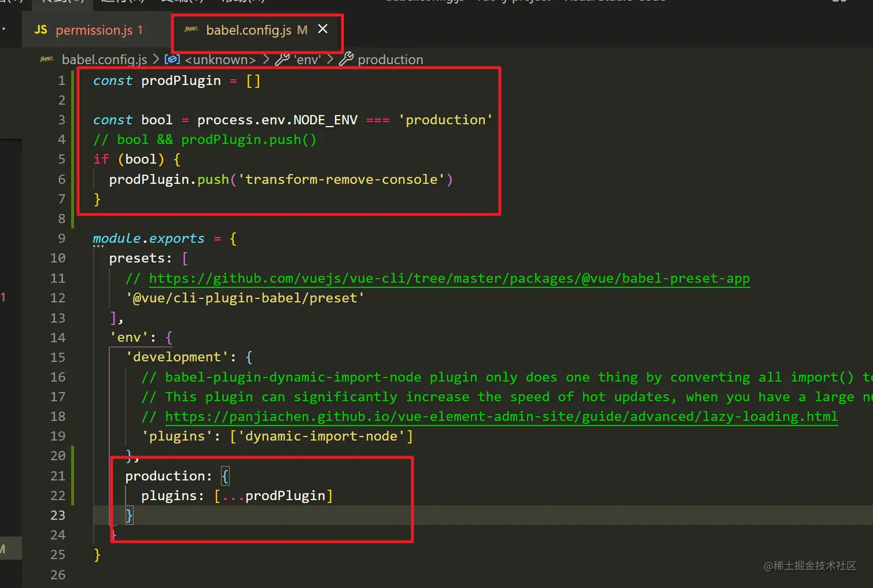
Task: Open the <unknown> breadcrumb segment
Action: [220, 60]
